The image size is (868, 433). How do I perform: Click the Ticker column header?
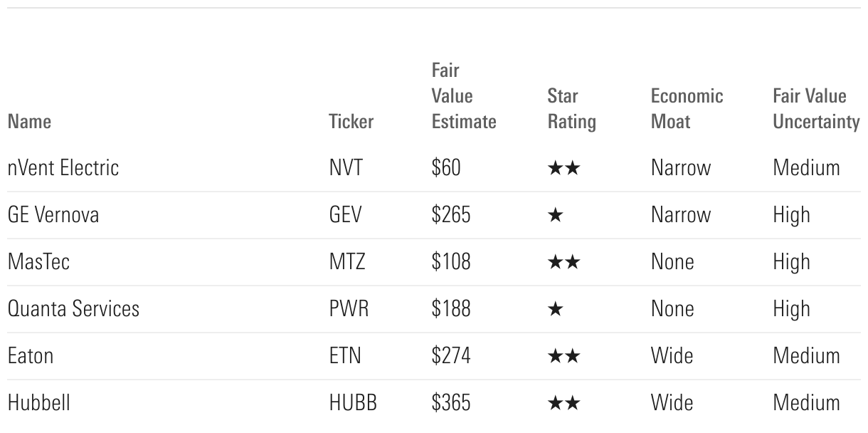coord(351,122)
